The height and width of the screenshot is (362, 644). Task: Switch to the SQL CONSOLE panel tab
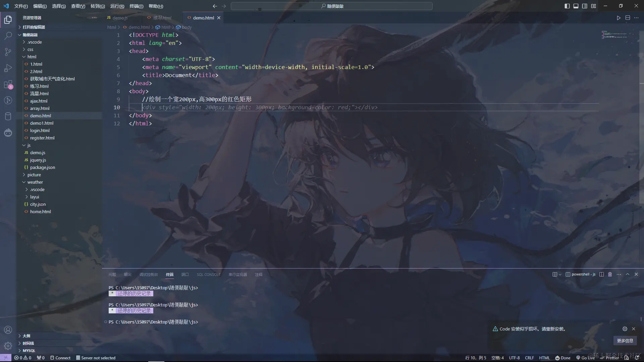point(209,275)
